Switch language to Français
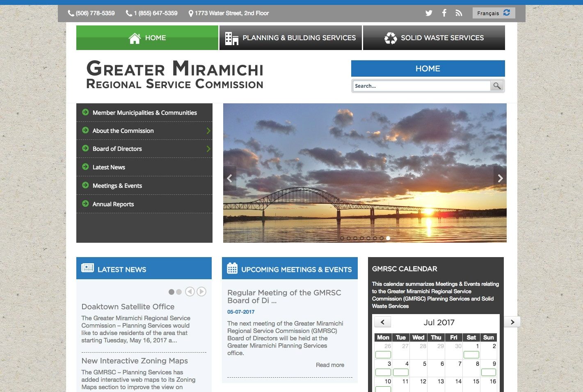Screen dimensions: 583x392 [x=494, y=13]
